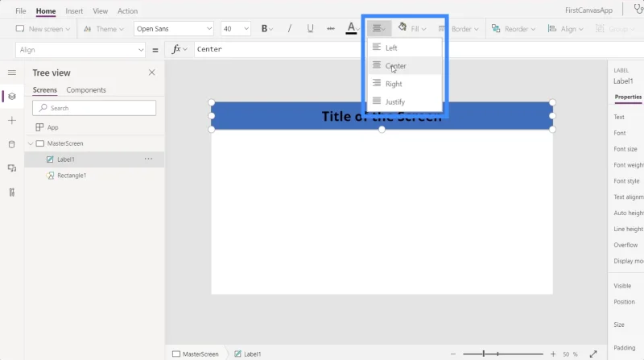Switch to the View tab

click(x=100, y=11)
